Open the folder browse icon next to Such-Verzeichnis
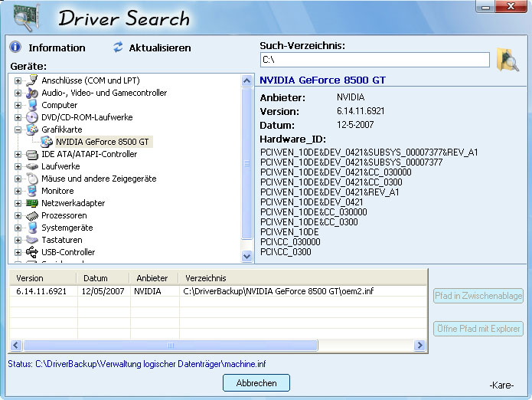The image size is (532, 400). point(507,60)
